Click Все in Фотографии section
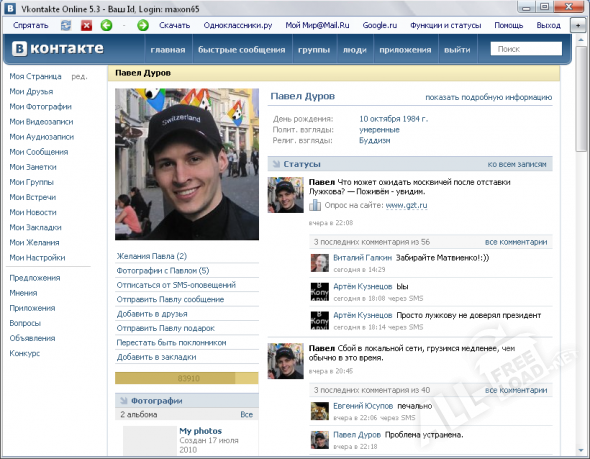 [x=246, y=414]
